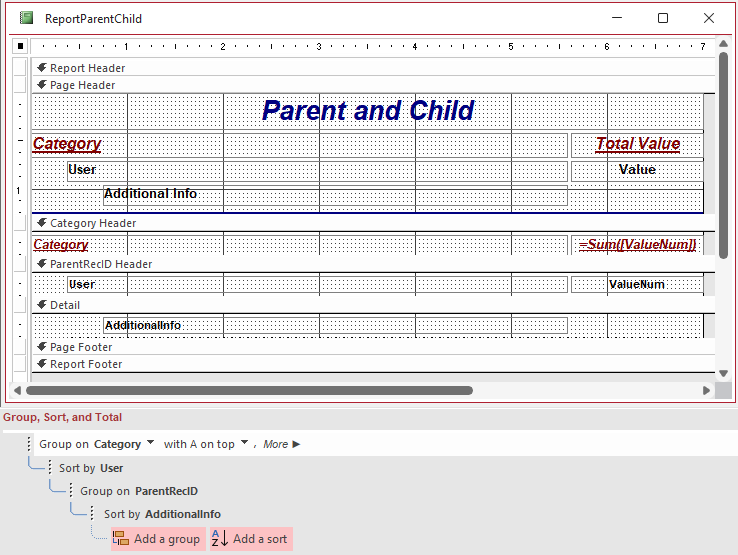
Task: Minimize the ReportParentChild window
Action: click(617, 18)
